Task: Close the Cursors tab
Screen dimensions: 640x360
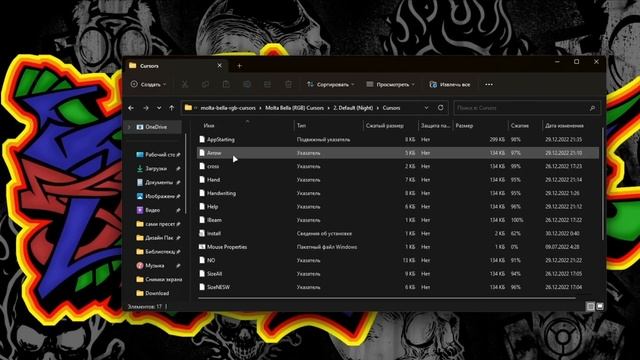Action: coord(220,65)
